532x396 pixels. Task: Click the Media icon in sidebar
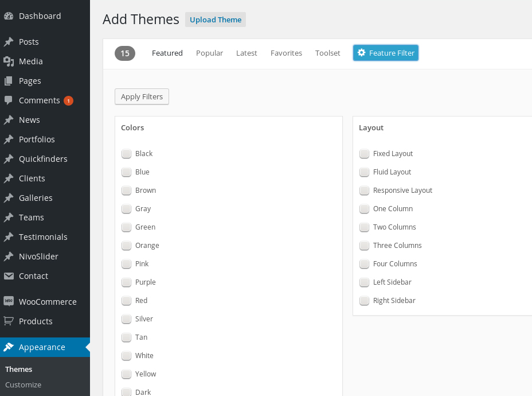tap(9, 61)
